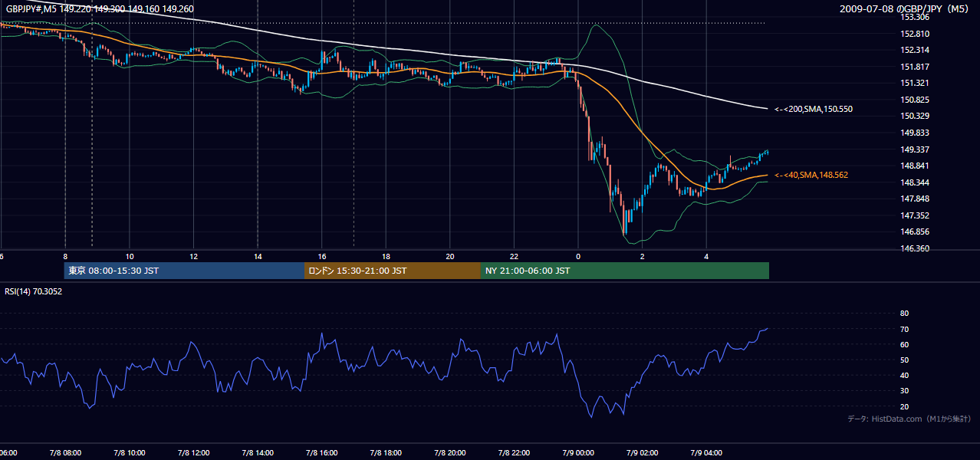The height and width of the screenshot is (460, 980).
Task: Select the 40 SMA label reading 148.562
Action: tap(811, 176)
